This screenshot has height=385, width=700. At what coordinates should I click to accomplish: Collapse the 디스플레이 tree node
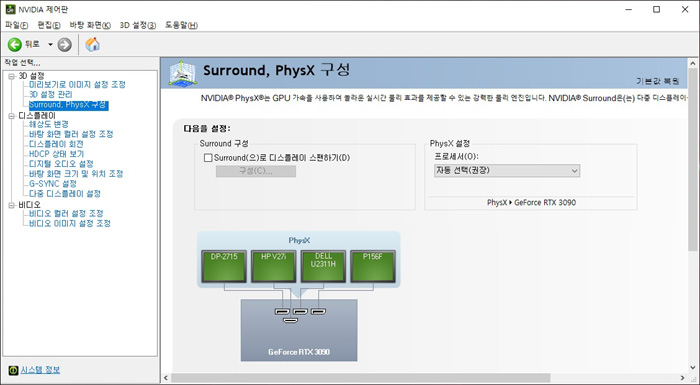pos(12,116)
